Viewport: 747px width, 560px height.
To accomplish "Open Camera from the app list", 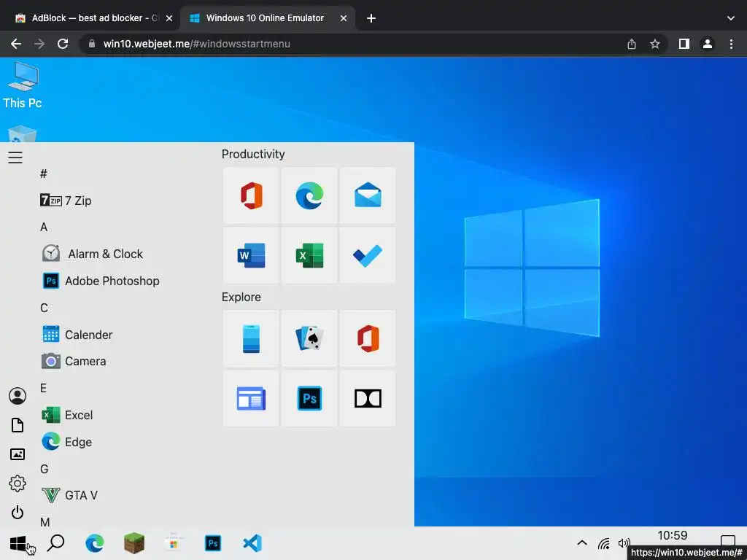I will click(x=74, y=362).
